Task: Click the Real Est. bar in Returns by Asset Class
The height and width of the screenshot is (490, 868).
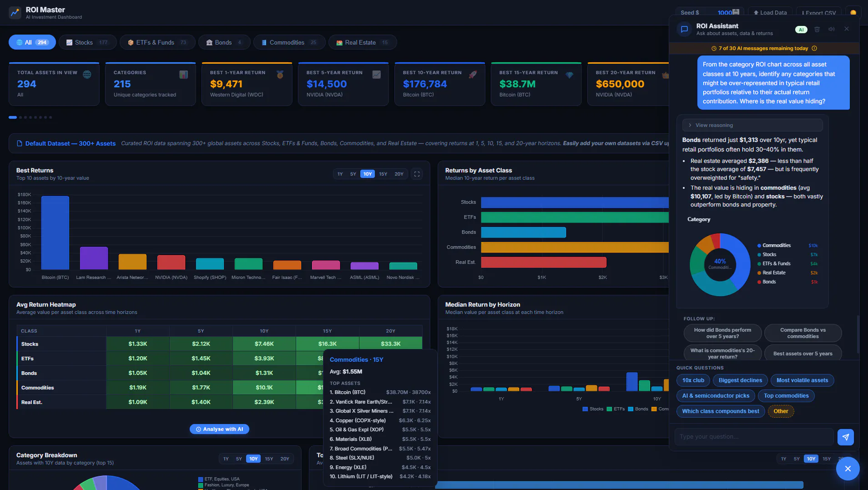Action: (544, 263)
